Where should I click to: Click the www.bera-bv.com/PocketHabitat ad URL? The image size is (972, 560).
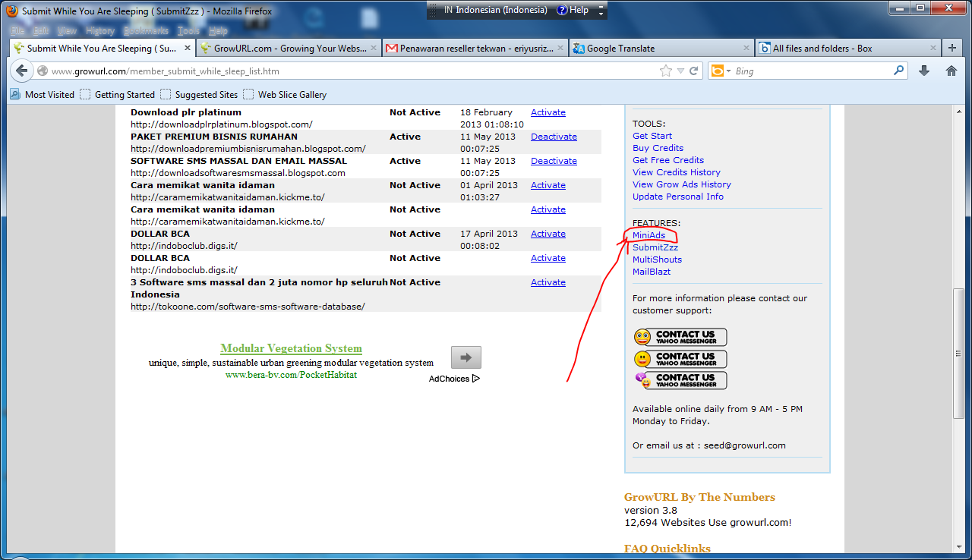click(x=291, y=375)
